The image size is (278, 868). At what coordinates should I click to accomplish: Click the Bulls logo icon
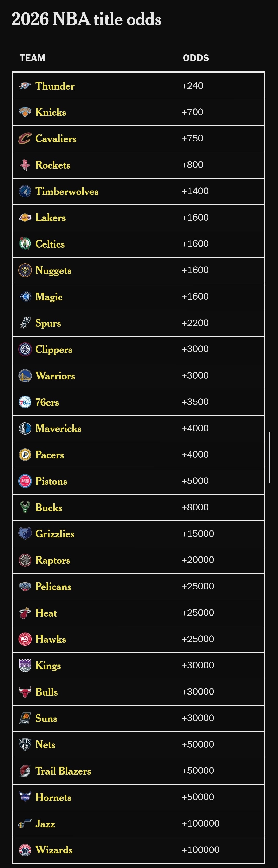[25, 692]
